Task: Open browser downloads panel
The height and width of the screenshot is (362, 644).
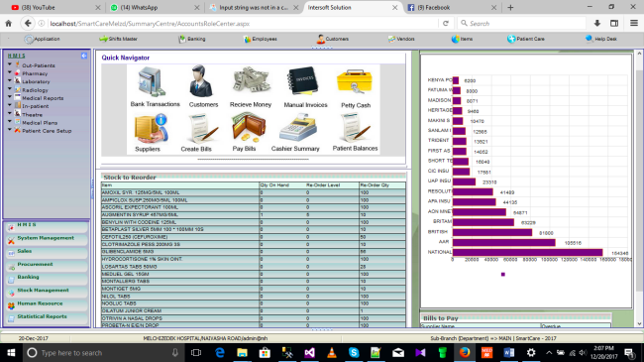Action: [x=597, y=24]
